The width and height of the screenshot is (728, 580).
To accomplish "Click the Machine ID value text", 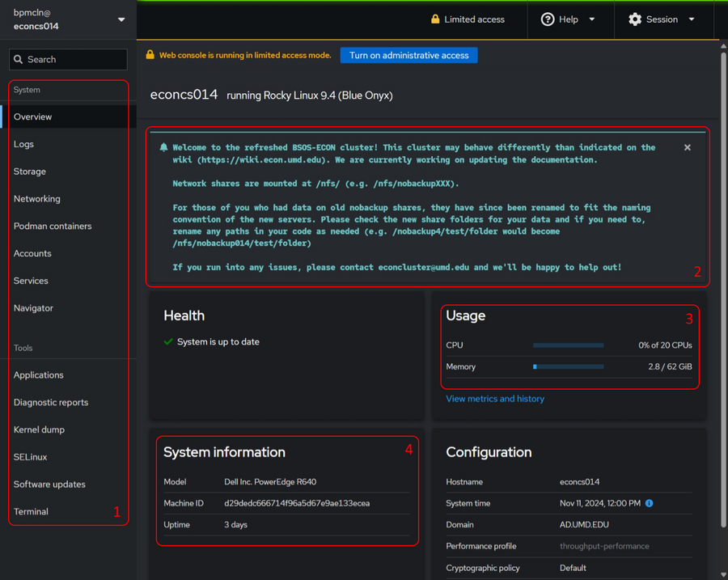I will point(297,503).
